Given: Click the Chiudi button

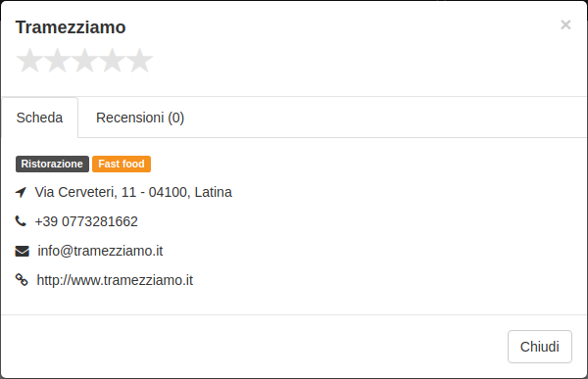Looking at the screenshot, I should pyautogui.click(x=540, y=347).
